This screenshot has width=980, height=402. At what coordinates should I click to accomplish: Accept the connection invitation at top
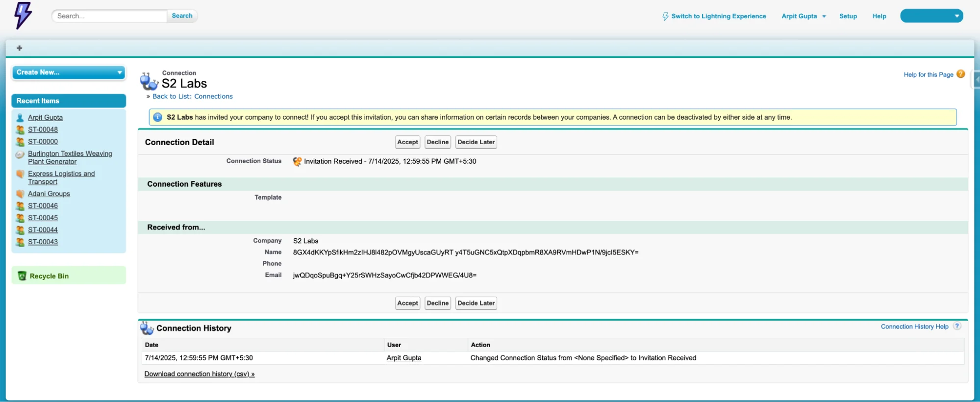coord(407,142)
